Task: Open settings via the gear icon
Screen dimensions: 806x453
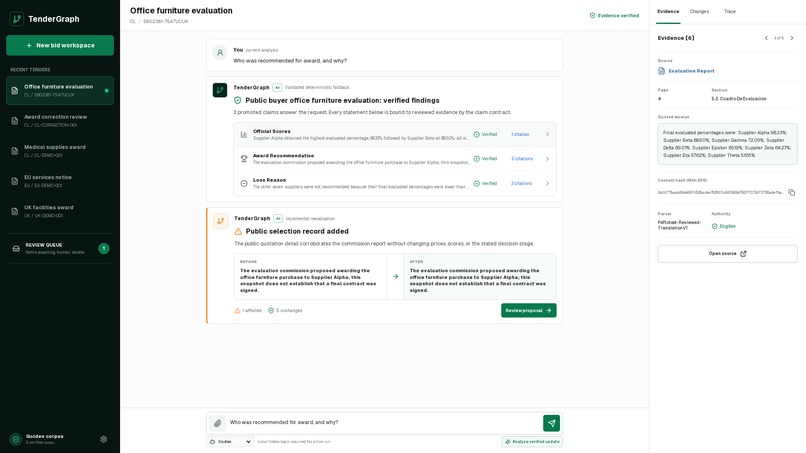Action: 104,439
